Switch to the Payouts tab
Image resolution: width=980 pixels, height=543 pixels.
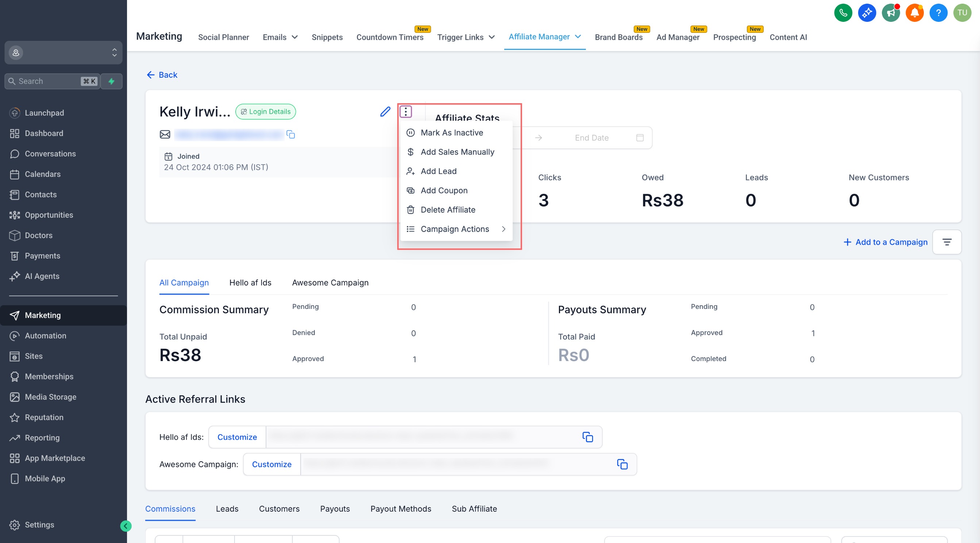pos(335,509)
